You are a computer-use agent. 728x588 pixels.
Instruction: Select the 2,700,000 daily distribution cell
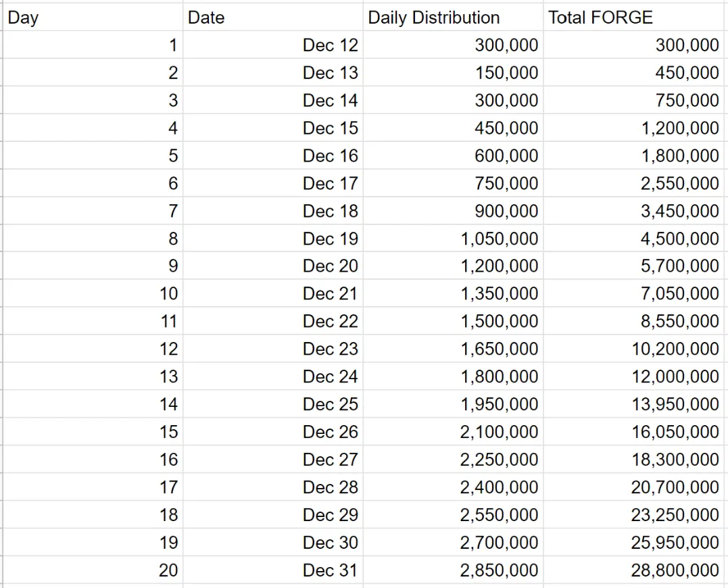coord(453,542)
